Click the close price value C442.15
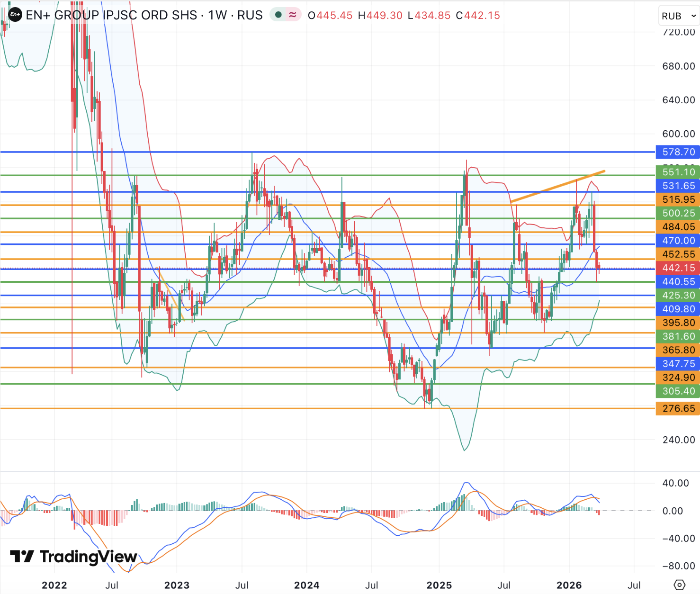The height and width of the screenshot is (594, 700). pos(478,15)
